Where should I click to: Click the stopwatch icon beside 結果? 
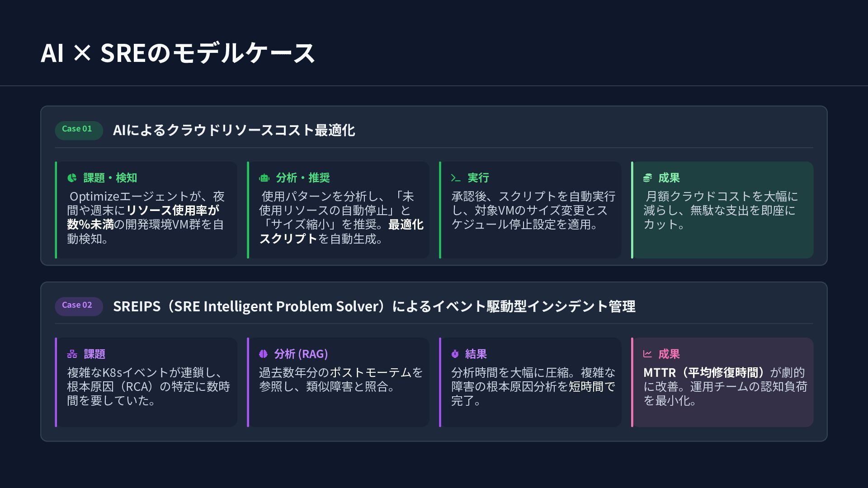coord(455,354)
